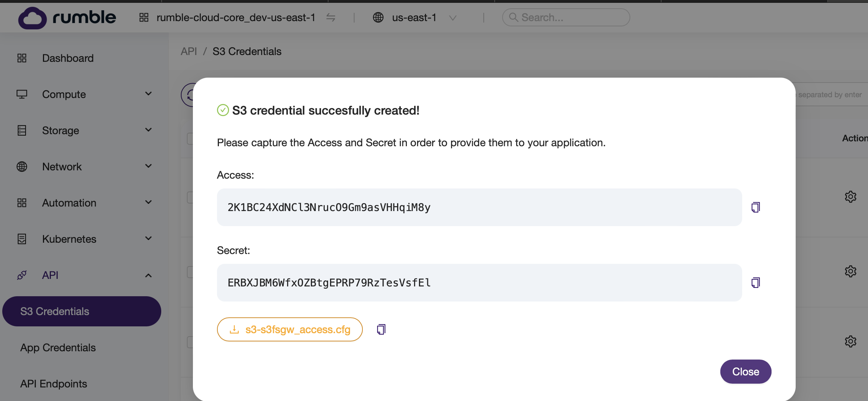Click the Compute monitor icon
The height and width of the screenshot is (401, 868).
[22, 94]
